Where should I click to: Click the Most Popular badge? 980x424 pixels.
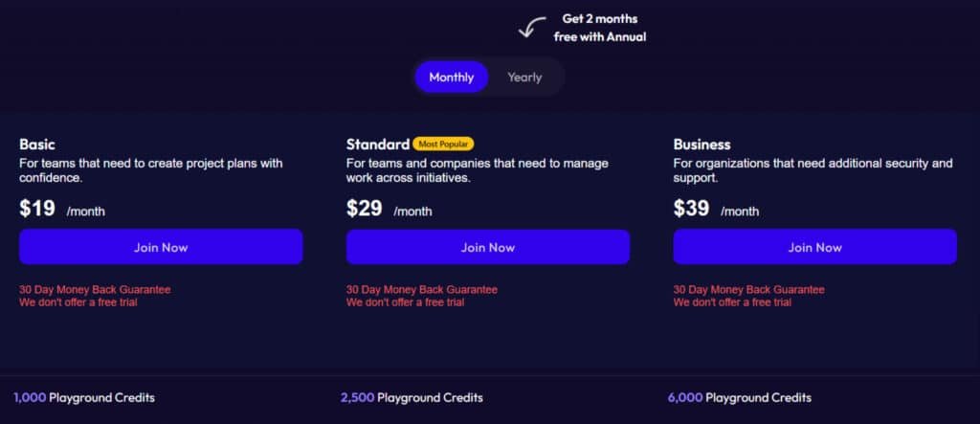(x=443, y=145)
